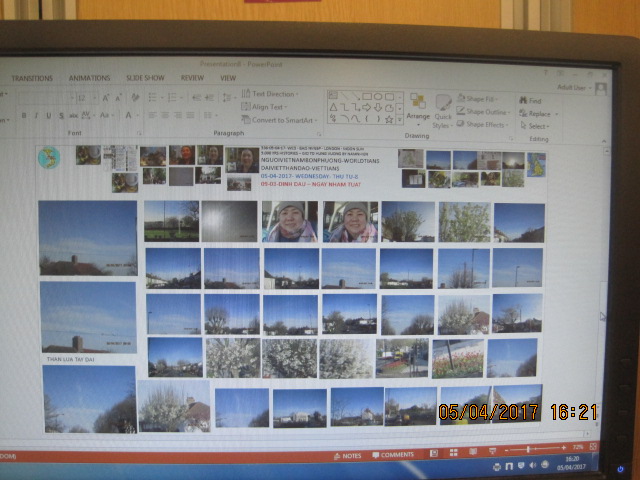Justify the paragraph text
Screen dimensions: 640x480
(190, 116)
